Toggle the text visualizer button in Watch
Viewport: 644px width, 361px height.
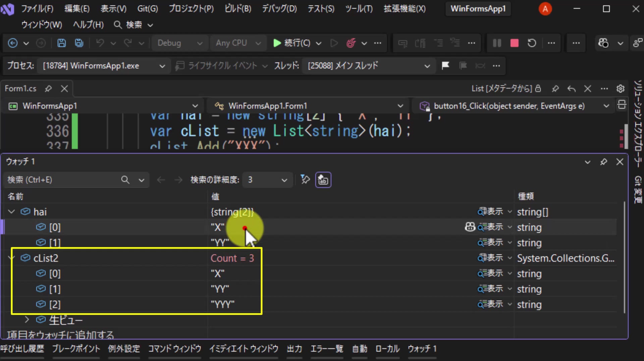coord(323,180)
